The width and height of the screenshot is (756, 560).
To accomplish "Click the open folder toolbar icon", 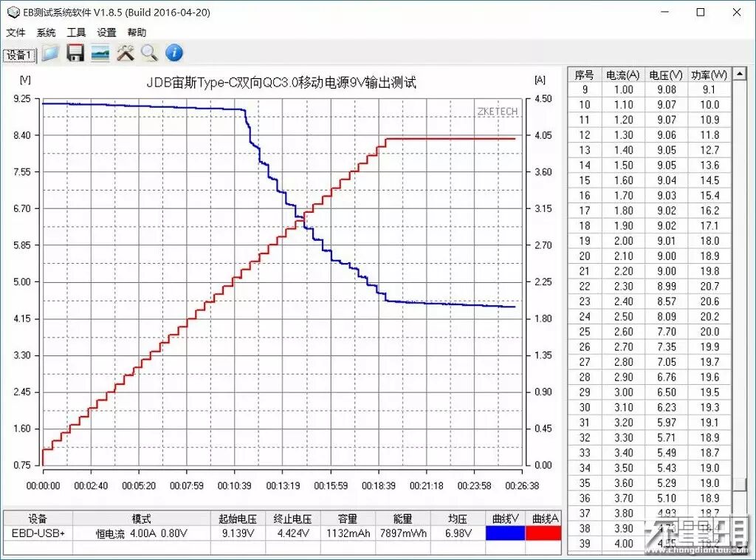I will click(50, 52).
